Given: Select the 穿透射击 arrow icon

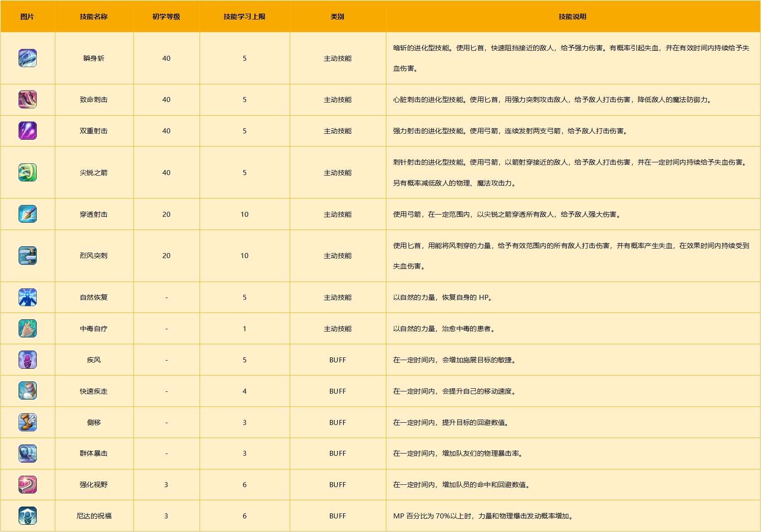Looking at the screenshot, I should pos(28,214).
